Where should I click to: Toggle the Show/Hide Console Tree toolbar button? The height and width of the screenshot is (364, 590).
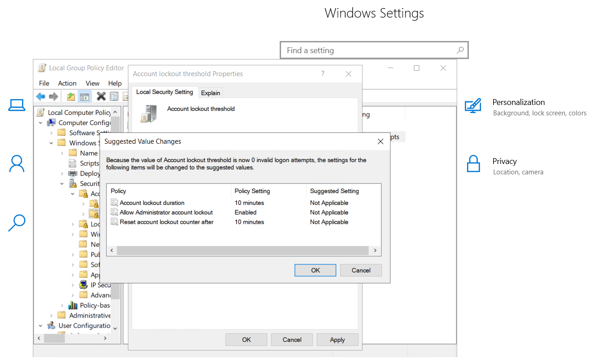coord(84,96)
